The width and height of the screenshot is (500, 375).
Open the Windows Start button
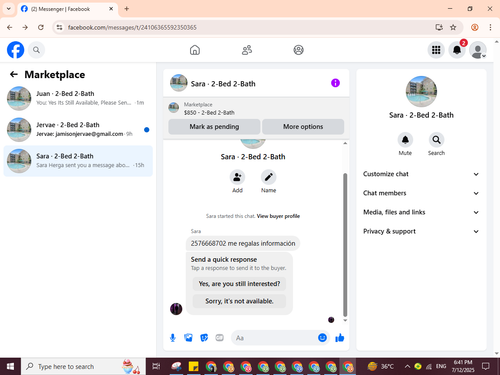tap(10, 367)
